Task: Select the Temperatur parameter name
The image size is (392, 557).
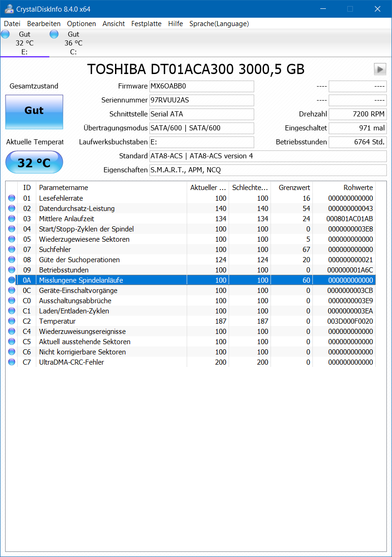Action: click(57, 321)
